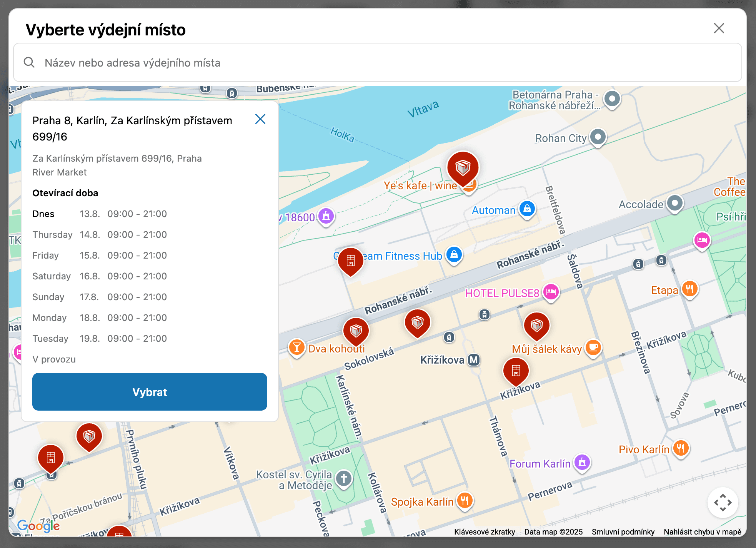Focus the pickup point search field
756x548 pixels.
[x=377, y=63]
